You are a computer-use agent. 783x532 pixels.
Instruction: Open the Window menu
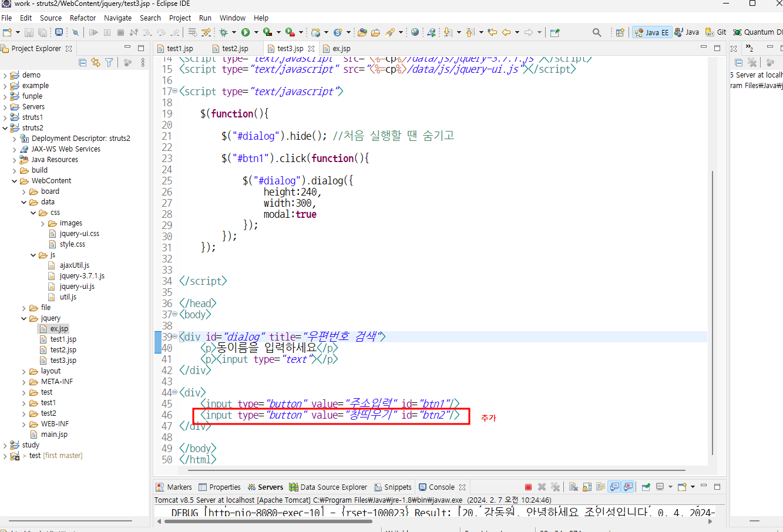coord(233,18)
